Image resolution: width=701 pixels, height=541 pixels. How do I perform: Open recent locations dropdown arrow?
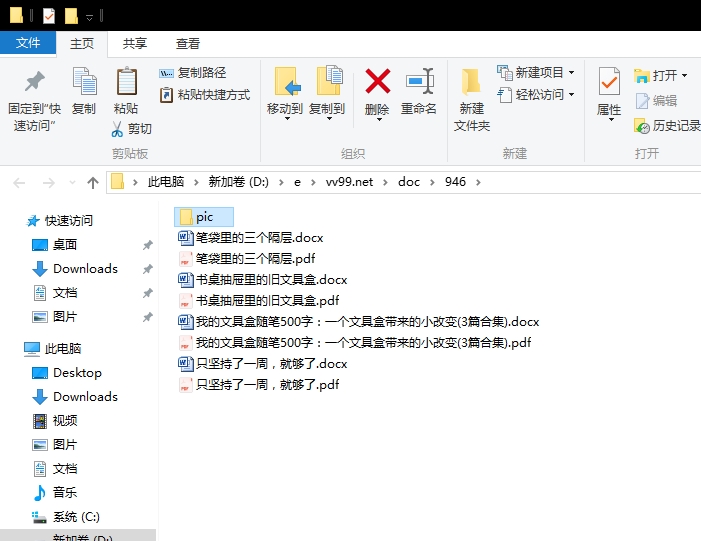pos(72,182)
